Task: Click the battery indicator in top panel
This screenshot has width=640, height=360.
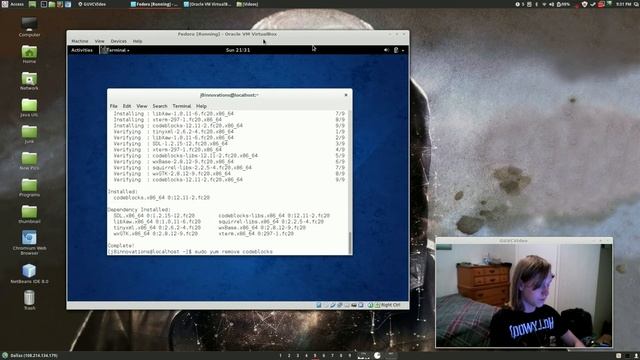Action: [x=563, y=4]
